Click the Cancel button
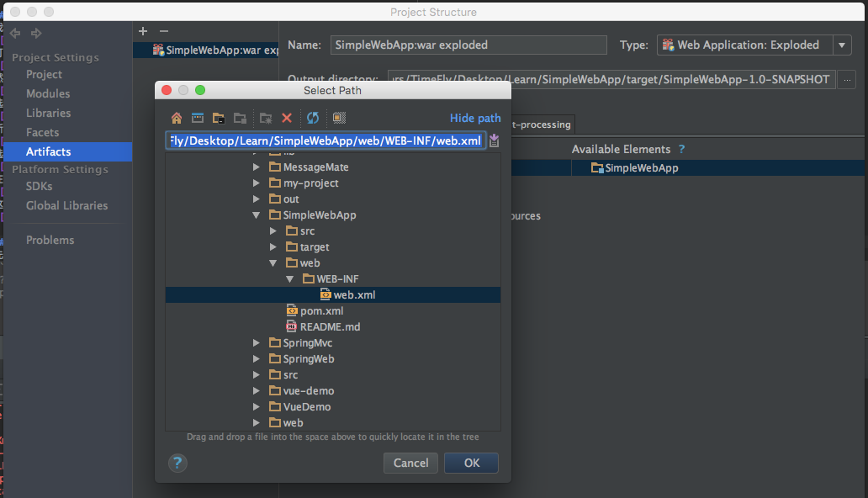This screenshot has width=868, height=498. pyautogui.click(x=410, y=464)
